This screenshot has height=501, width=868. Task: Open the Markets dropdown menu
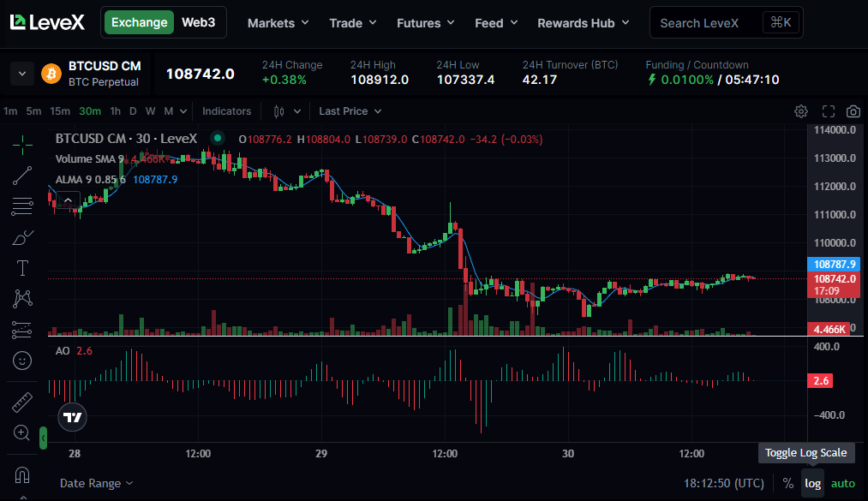278,23
